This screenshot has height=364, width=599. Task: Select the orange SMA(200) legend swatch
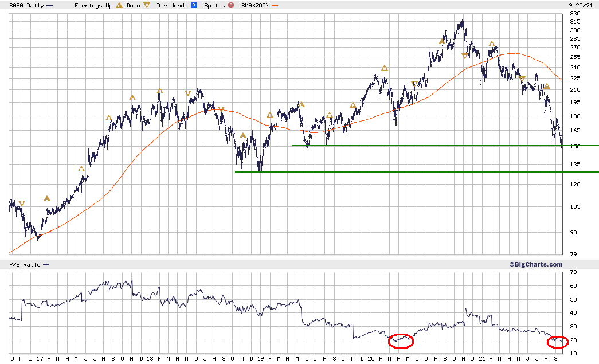[x=275, y=6]
